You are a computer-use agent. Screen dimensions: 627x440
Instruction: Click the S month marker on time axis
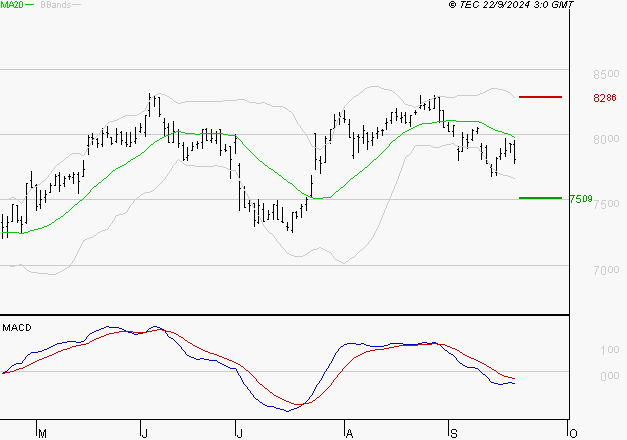coord(453,434)
